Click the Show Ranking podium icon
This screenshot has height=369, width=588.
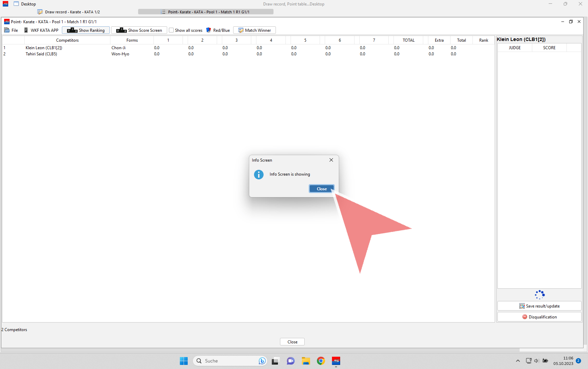(72, 30)
